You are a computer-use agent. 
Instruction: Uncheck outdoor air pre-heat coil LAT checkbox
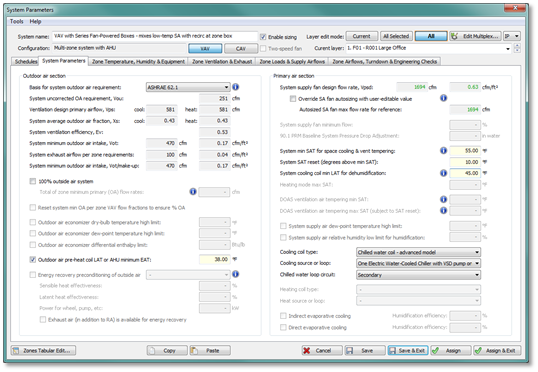click(33, 260)
